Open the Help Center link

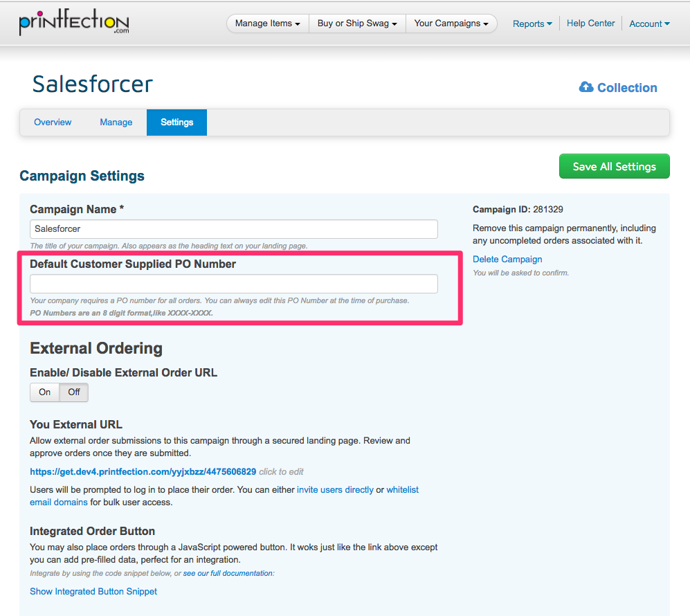click(590, 24)
